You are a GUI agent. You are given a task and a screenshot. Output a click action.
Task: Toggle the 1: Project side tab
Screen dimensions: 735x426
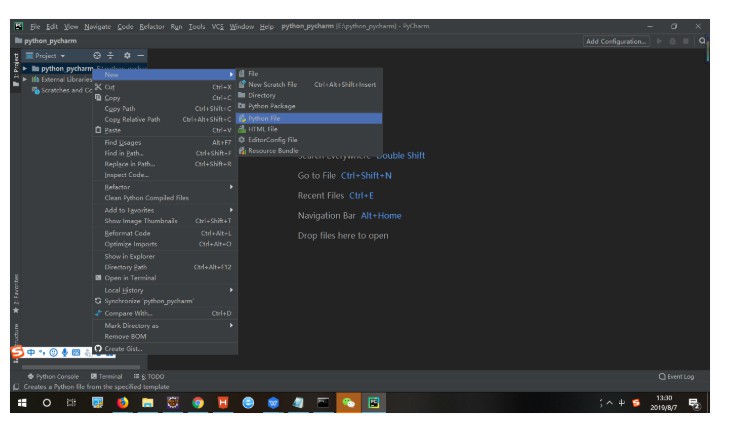[x=16, y=69]
